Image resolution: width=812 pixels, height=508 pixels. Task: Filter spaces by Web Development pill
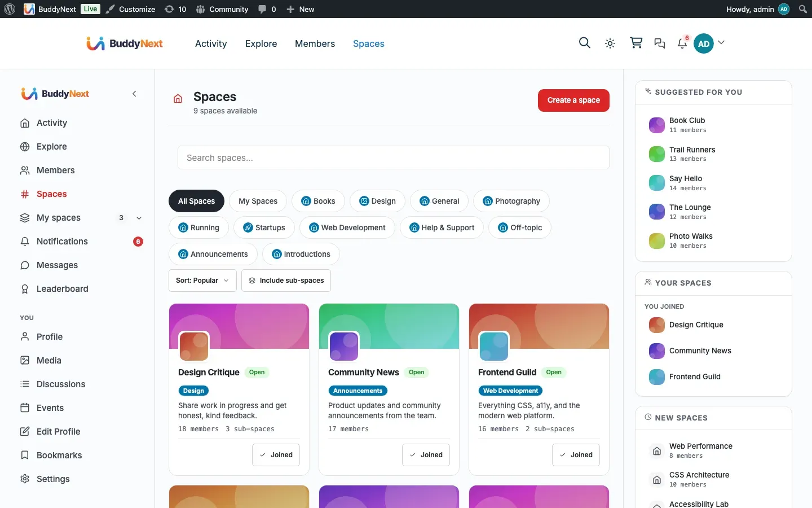[347, 227]
